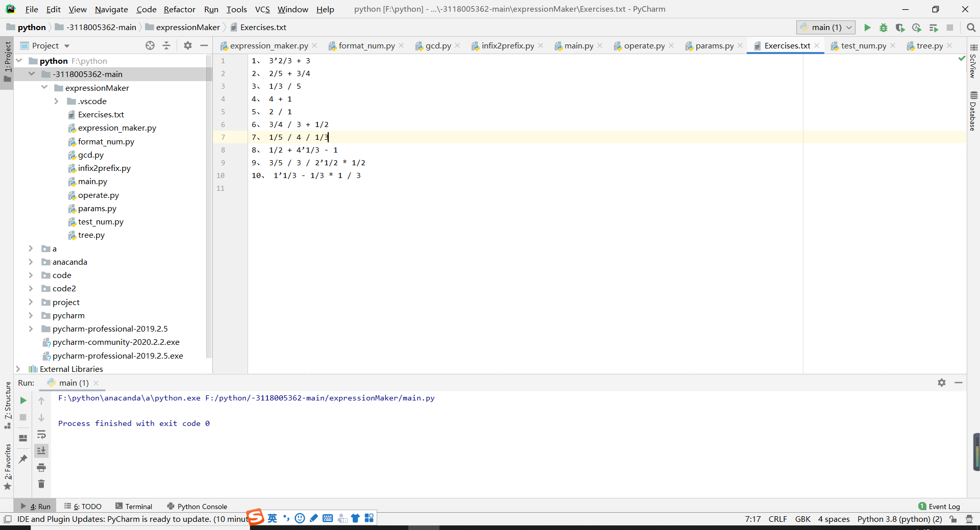Image resolution: width=980 pixels, height=530 pixels.
Task: Toggle soft-wrap in Run console
Action: click(x=41, y=435)
